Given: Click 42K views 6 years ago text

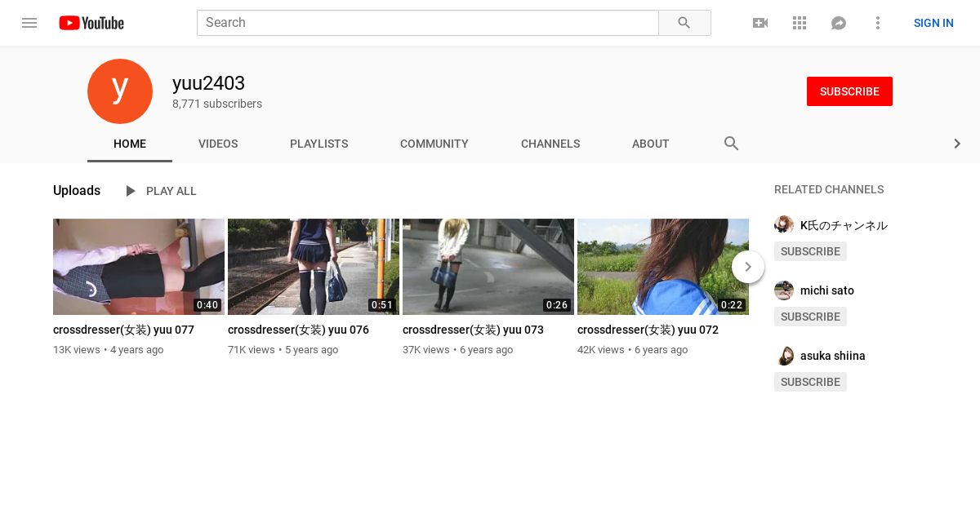Looking at the screenshot, I should click(632, 350).
